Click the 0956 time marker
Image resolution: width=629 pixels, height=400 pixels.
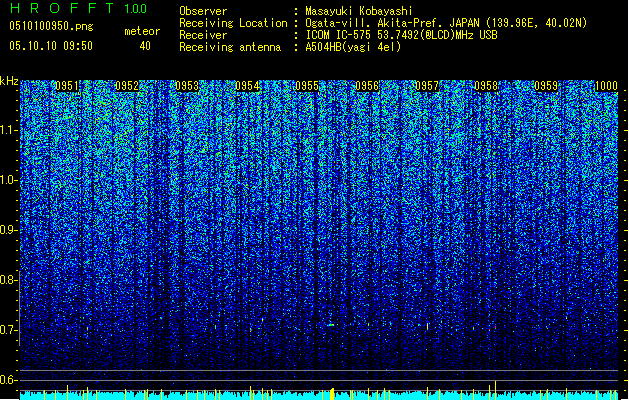point(367,86)
